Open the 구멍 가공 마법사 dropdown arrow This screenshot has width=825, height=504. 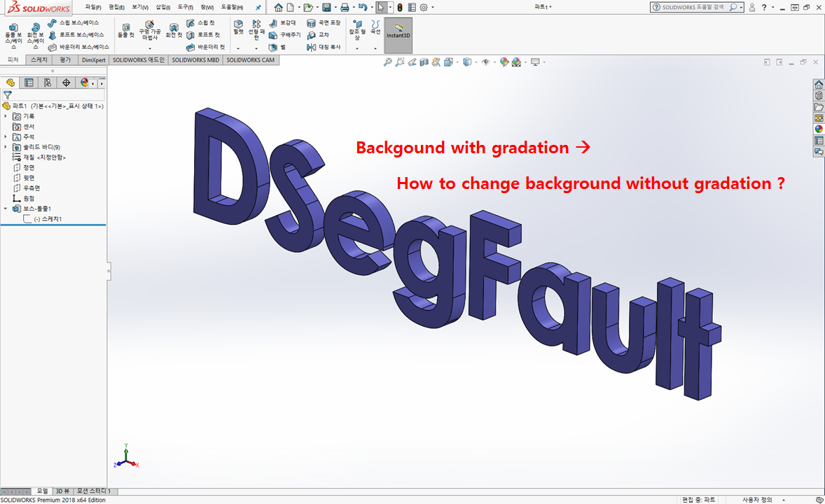[x=150, y=48]
